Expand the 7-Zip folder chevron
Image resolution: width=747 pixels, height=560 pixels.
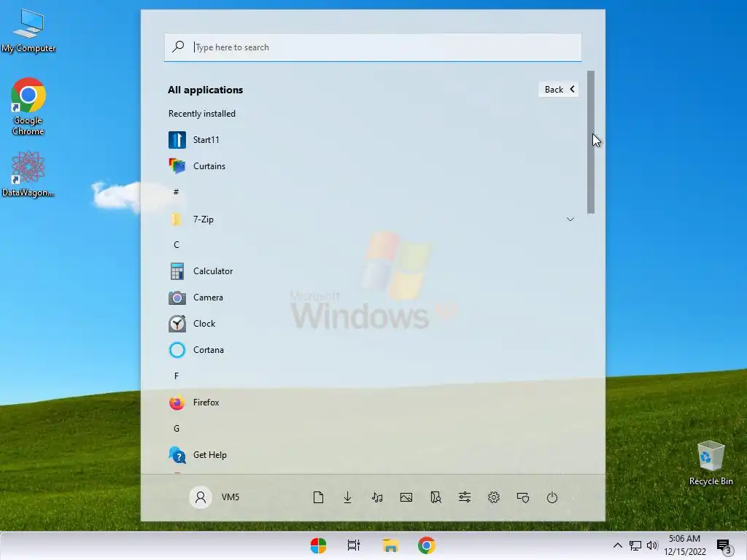(x=570, y=219)
